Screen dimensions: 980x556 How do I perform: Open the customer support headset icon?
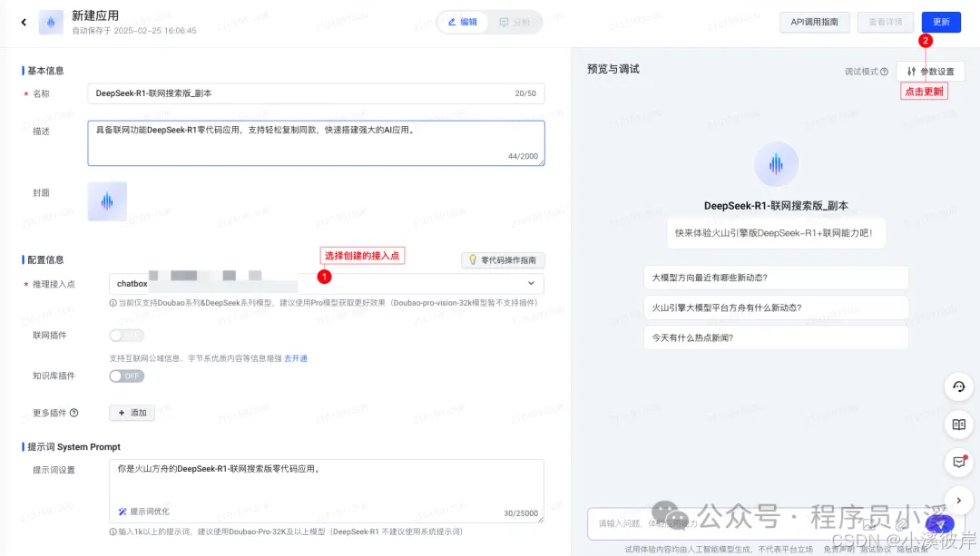(959, 386)
